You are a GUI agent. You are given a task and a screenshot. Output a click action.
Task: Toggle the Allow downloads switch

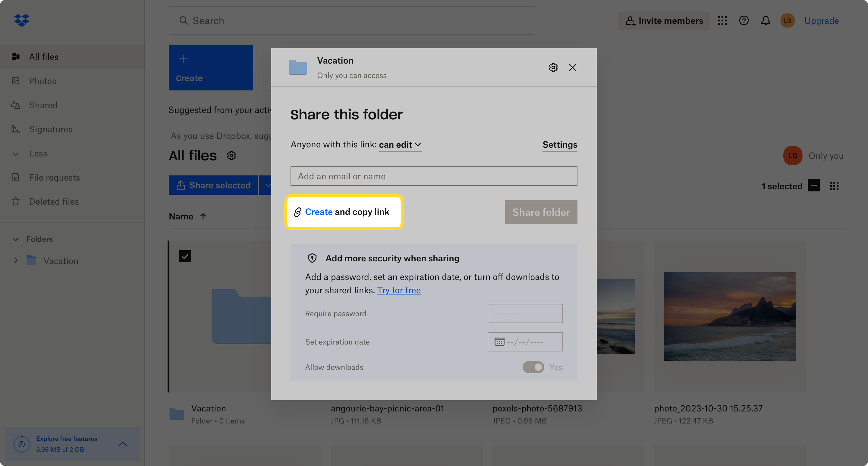(x=532, y=367)
